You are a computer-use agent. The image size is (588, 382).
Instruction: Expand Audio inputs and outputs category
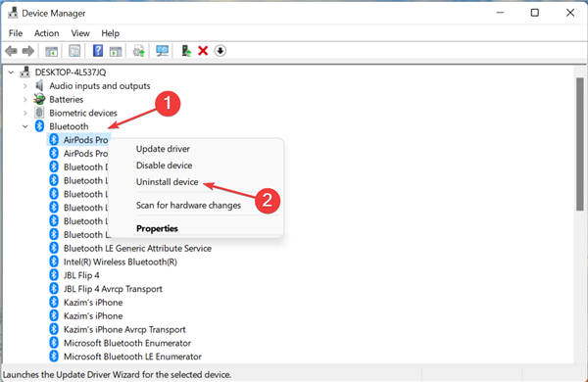pyautogui.click(x=25, y=86)
